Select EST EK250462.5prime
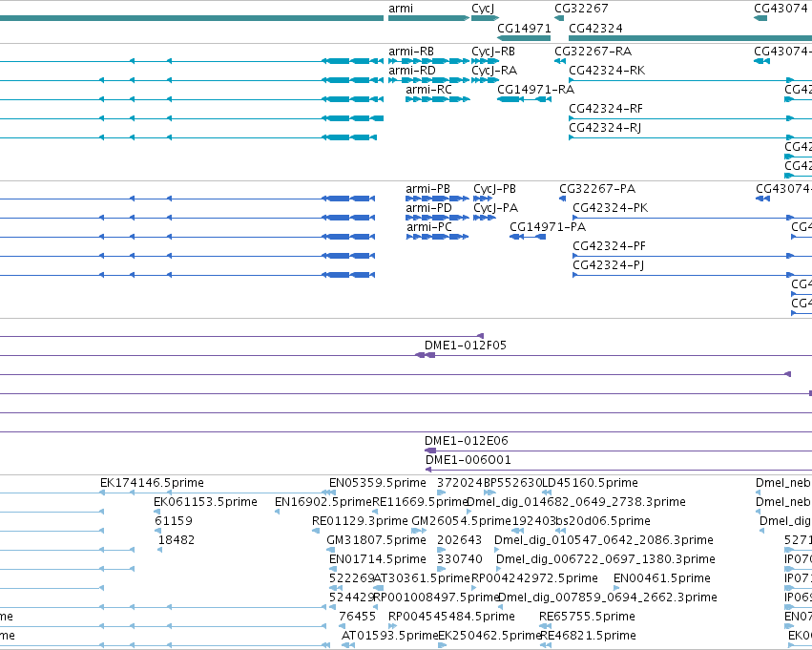 point(442,645)
